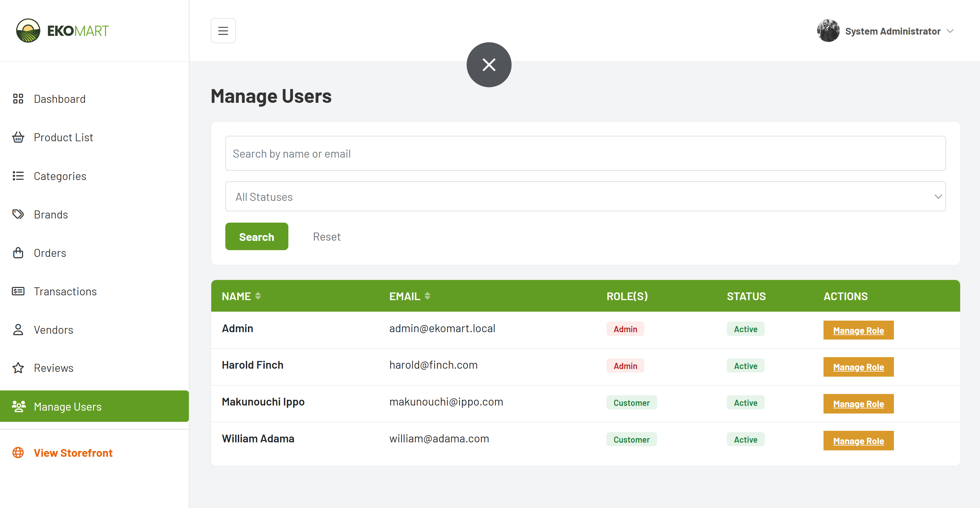This screenshot has height=508, width=980.
Task: Sort by EMAIL column arrows
Action: [x=427, y=296]
